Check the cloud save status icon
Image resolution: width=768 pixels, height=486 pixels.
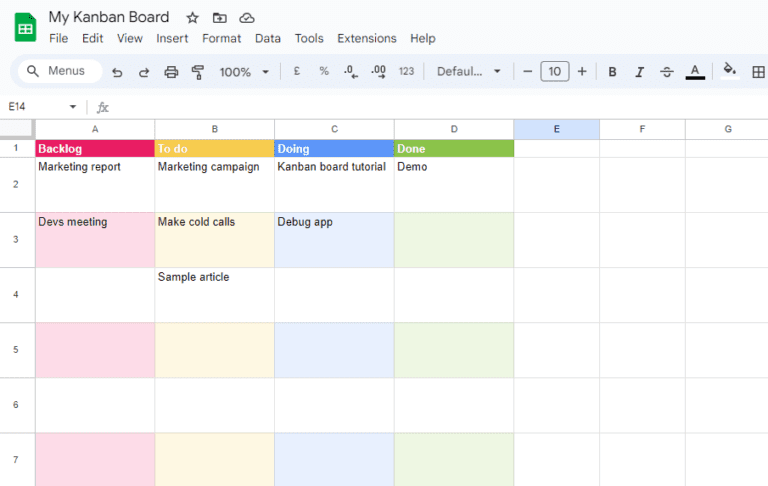(x=246, y=18)
